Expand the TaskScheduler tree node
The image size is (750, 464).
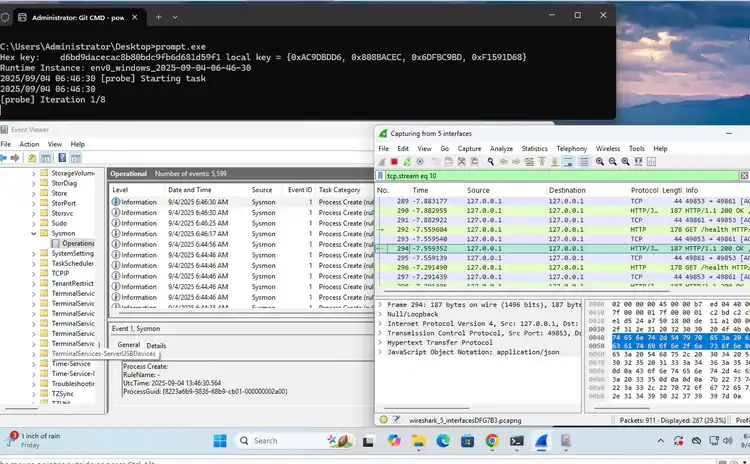point(34,263)
